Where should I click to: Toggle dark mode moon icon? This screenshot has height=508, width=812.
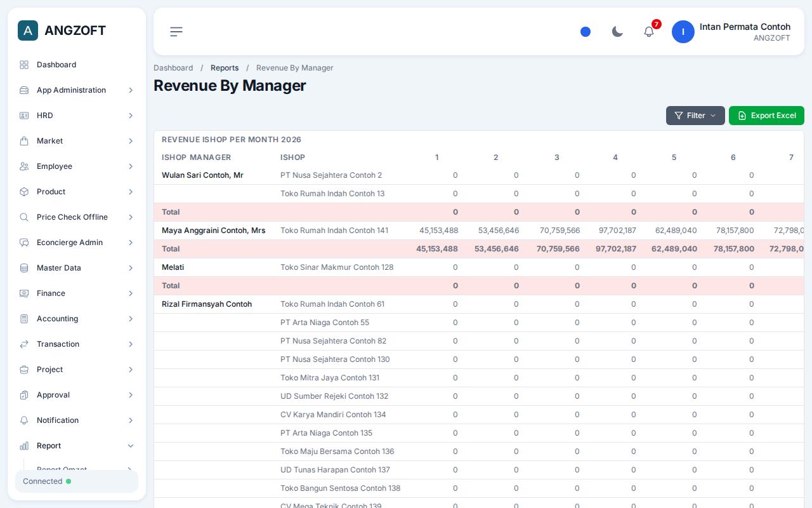(617, 32)
